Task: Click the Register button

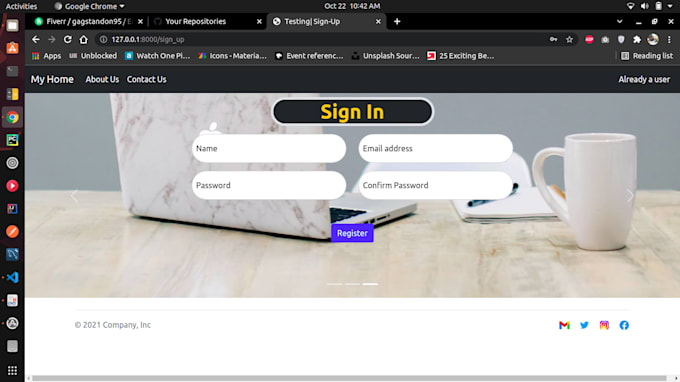Action: (352, 233)
